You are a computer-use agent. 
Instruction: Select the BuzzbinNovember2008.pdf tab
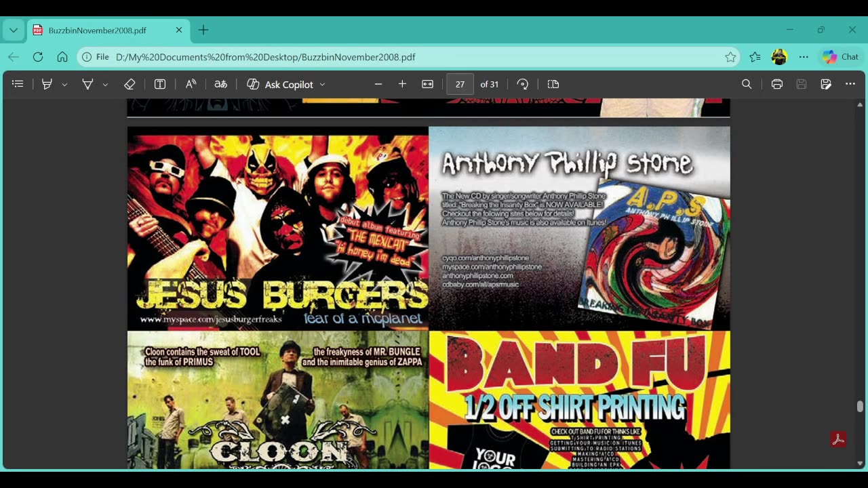tap(108, 30)
